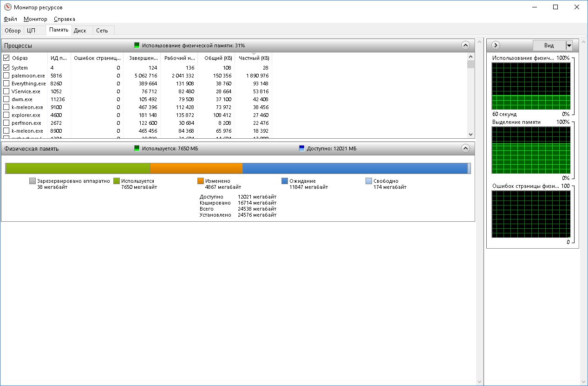Select the Память tab
This screenshot has height=386, width=588.
(59, 30)
